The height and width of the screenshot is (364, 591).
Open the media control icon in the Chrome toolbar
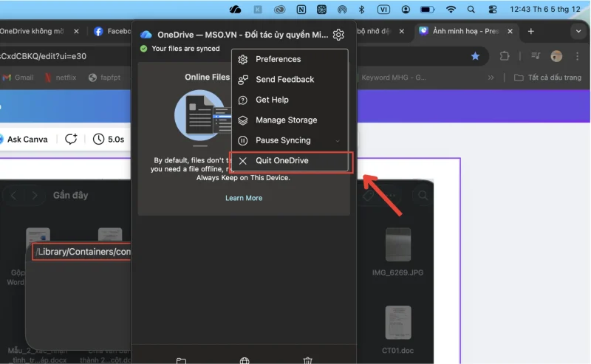pyautogui.click(x=535, y=56)
